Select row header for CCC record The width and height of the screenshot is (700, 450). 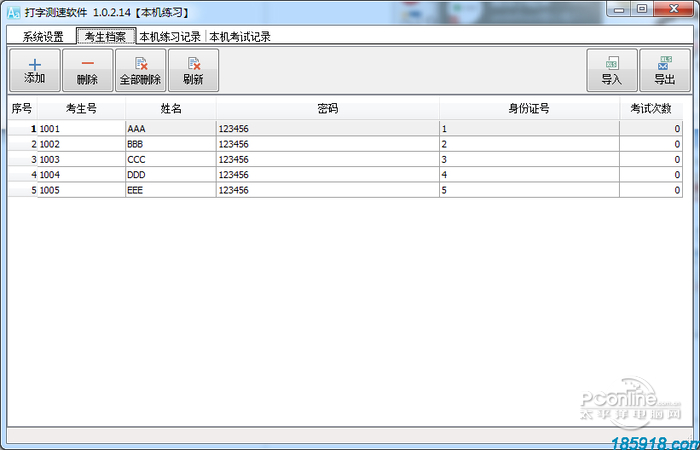click(x=23, y=159)
